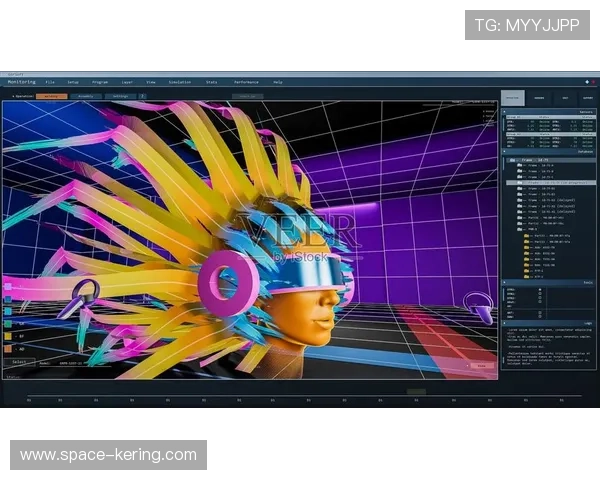The image size is (600, 480).
Task: Click the first yellow Part folder icon
Action: (527, 237)
